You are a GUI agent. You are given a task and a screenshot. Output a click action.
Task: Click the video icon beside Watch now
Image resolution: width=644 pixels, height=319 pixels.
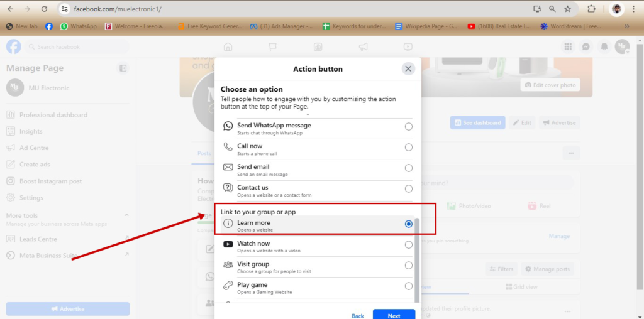click(x=228, y=244)
